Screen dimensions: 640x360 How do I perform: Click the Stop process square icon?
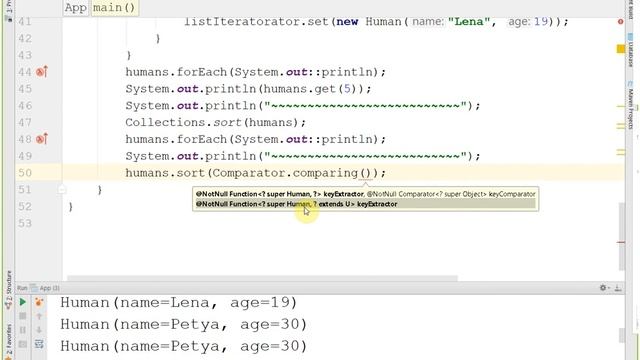click(x=22, y=316)
